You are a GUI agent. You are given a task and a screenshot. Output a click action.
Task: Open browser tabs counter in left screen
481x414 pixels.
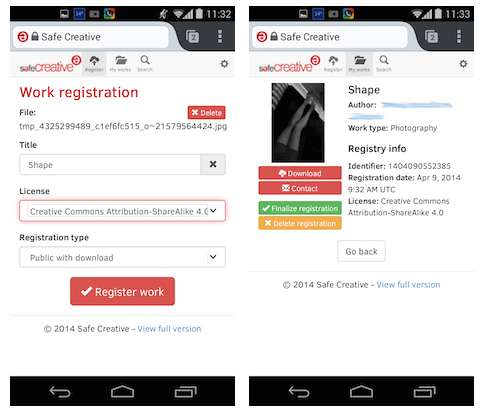tap(193, 37)
